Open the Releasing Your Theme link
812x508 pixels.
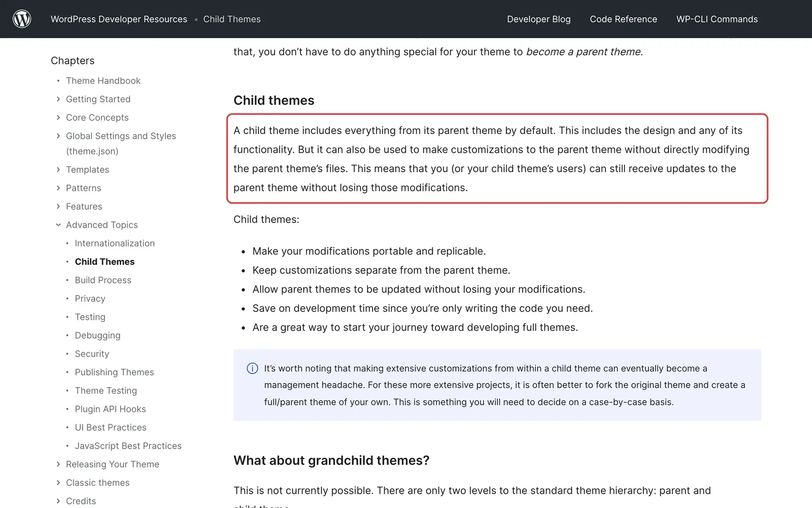(112, 464)
